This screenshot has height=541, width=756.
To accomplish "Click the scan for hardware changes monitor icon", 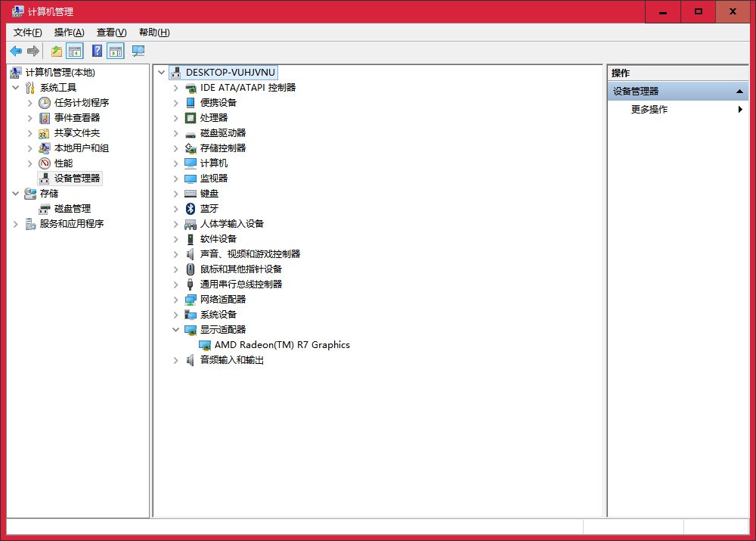I will click(x=138, y=51).
